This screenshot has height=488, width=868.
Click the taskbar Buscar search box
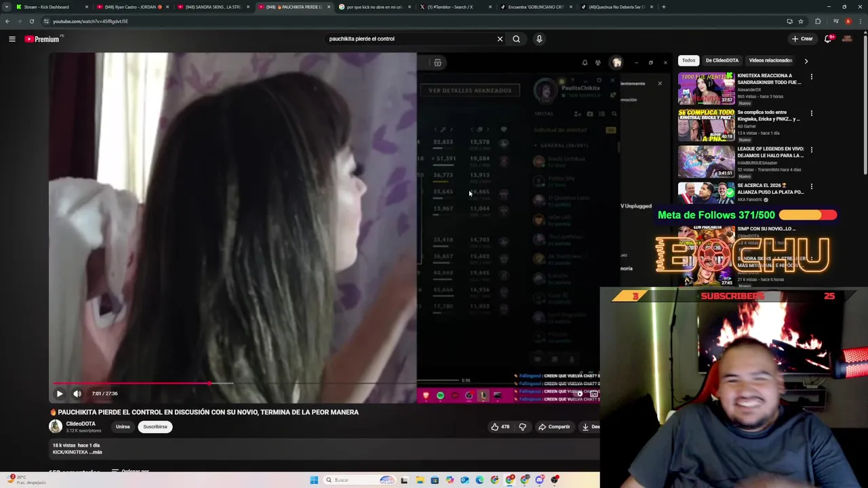359,480
